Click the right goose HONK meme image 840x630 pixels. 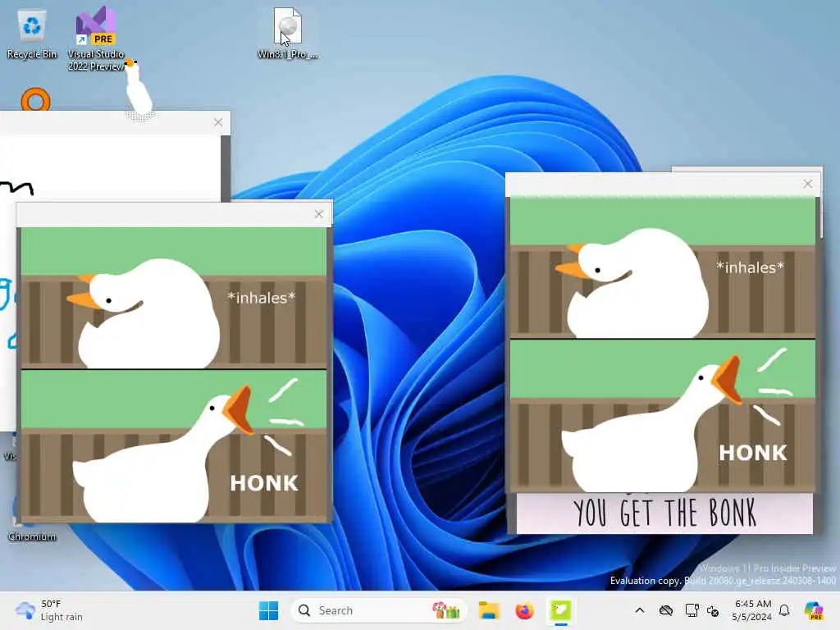[x=663, y=345]
